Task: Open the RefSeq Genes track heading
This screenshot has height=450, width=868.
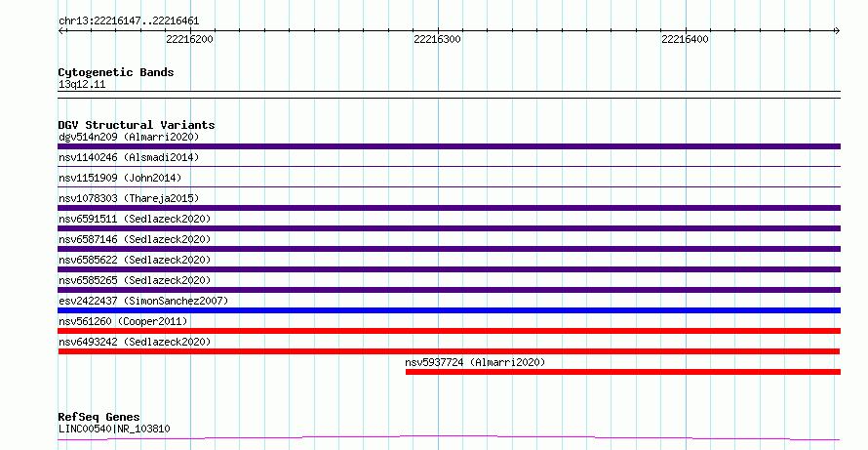Action: click(x=99, y=417)
